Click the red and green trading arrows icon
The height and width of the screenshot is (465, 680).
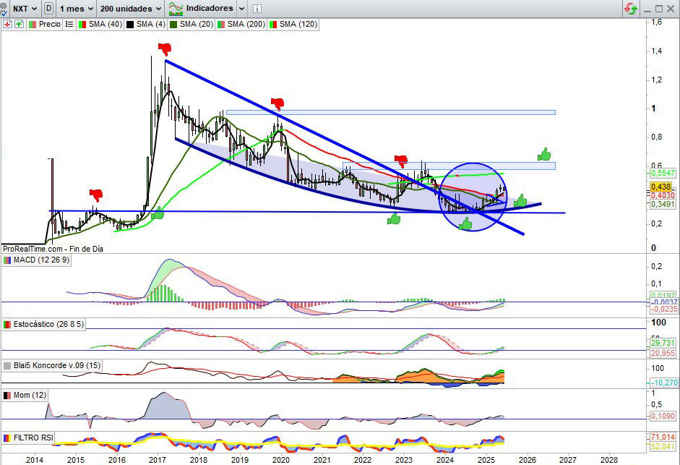click(x=630, y=8)
